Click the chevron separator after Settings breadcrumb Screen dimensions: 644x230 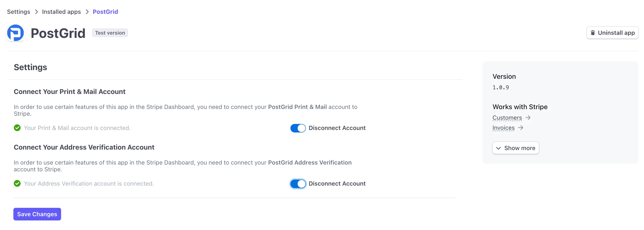pyautogui.click(x=37, y=12)
